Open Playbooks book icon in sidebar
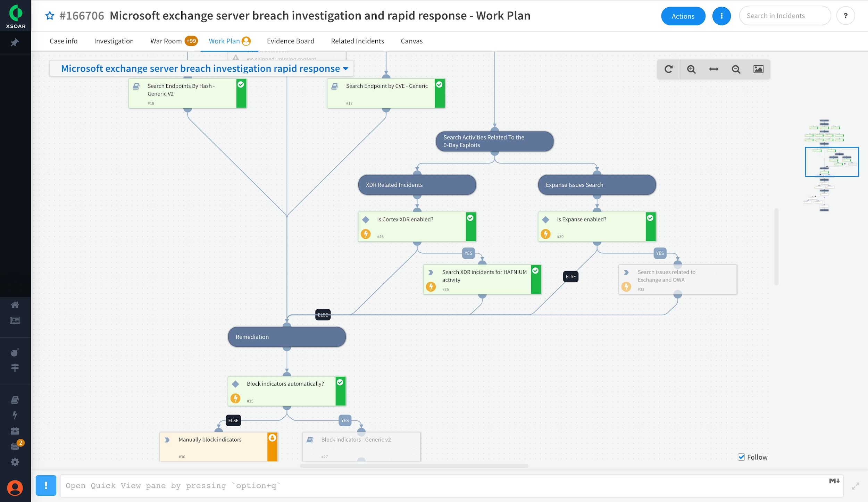Screen dimensions: 868x502 pos(15,400)
